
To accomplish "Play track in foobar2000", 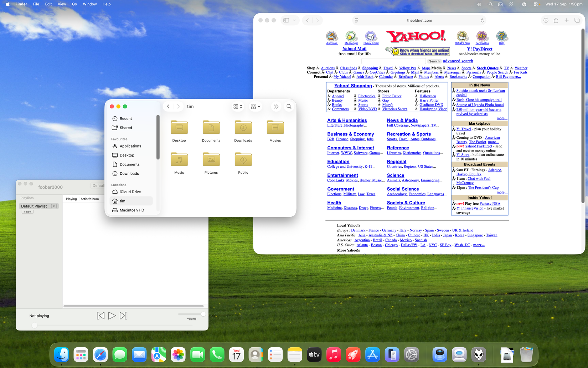I will point(112,316).
